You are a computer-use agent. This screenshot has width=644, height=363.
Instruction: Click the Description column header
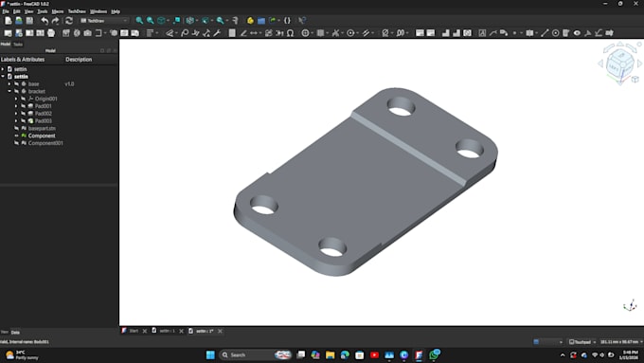pos(79,60)
